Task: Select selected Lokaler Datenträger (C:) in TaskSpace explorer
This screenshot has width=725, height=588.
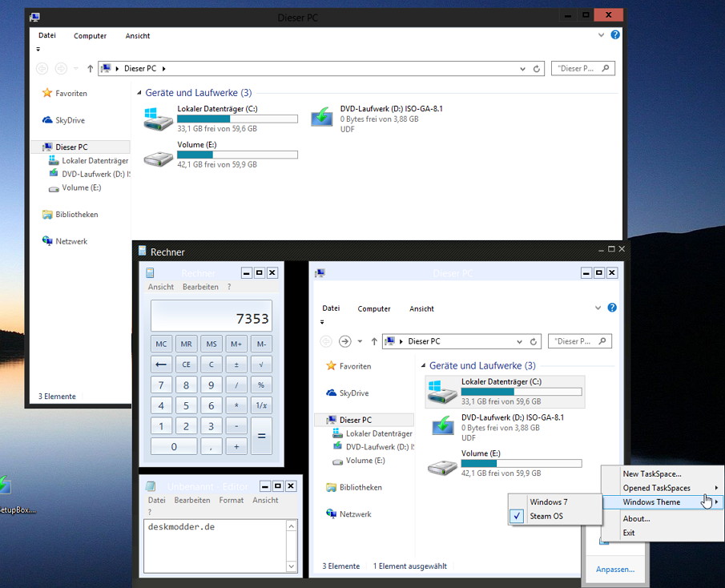Action: point(505,392)
